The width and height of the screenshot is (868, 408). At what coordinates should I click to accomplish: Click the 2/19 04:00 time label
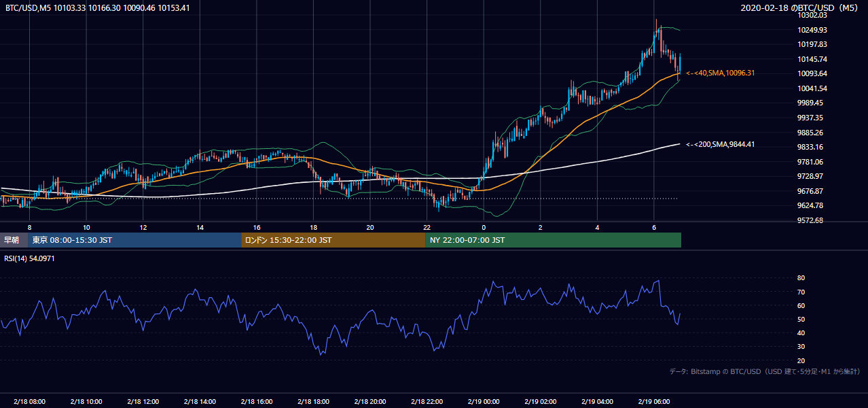[x=597, y=401]
